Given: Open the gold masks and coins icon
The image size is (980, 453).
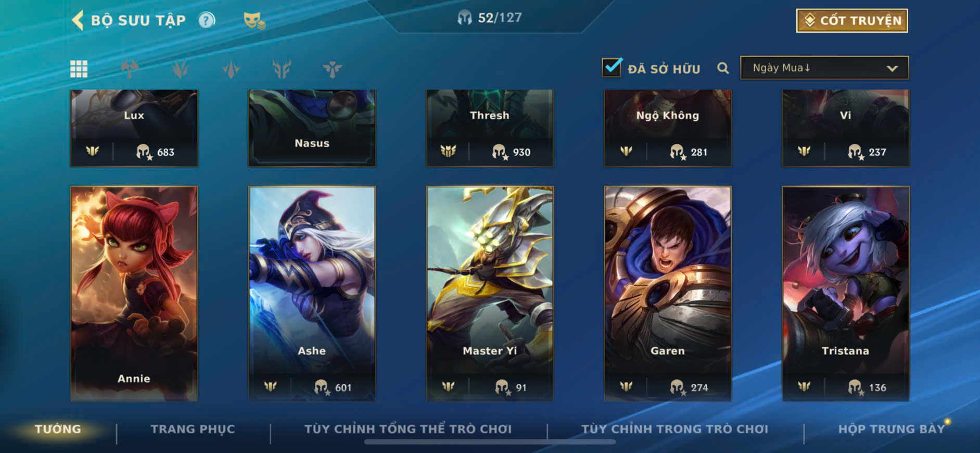Looking at the screenshot, I should click(254, 21).
